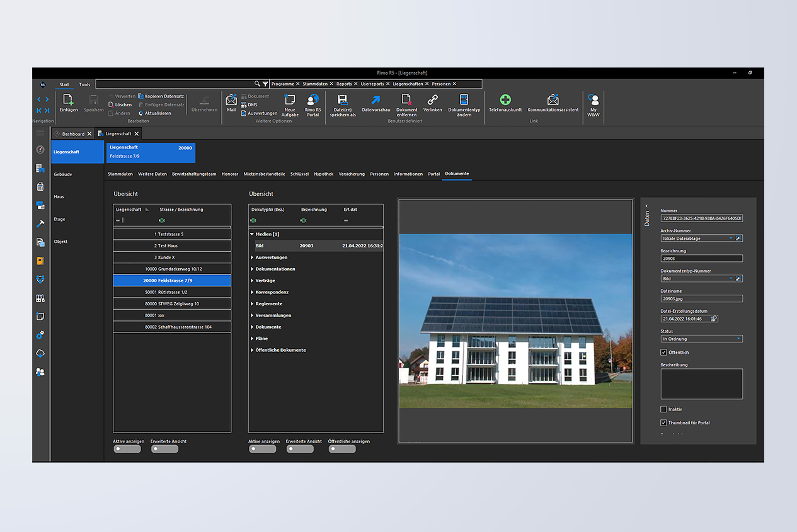Screen dimensions: 797x532
Task: Expand the Verträge group
Action: coord(253,280)
